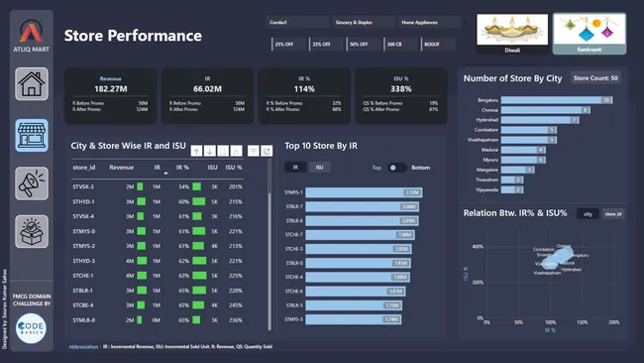Click the Code Basics logo
644x363 pixels.
[32, 328]
